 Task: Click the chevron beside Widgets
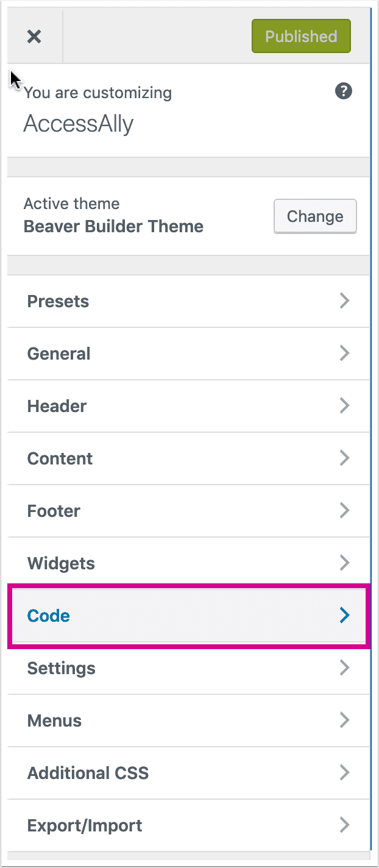pyautogui.click(x=344, y=563)
